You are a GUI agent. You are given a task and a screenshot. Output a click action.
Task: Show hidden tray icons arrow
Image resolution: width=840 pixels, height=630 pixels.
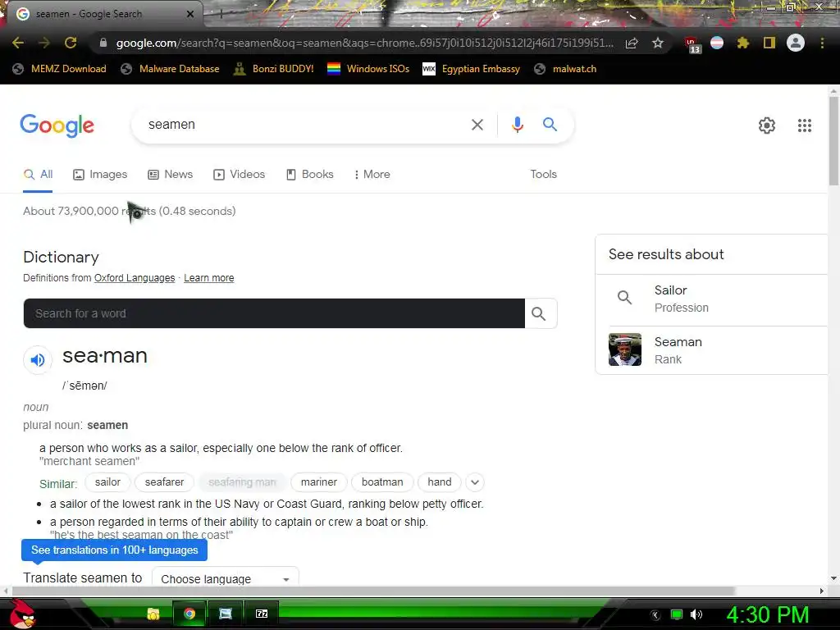coord(655,615)
